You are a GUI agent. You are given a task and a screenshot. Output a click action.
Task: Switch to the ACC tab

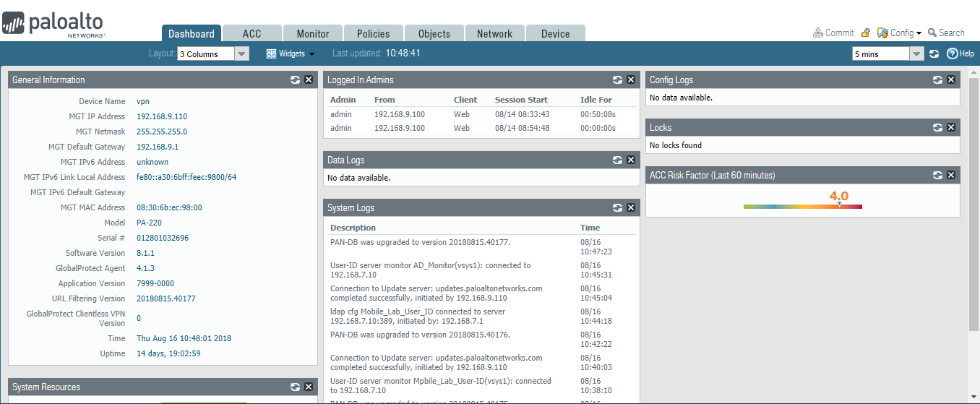point(252,33)
